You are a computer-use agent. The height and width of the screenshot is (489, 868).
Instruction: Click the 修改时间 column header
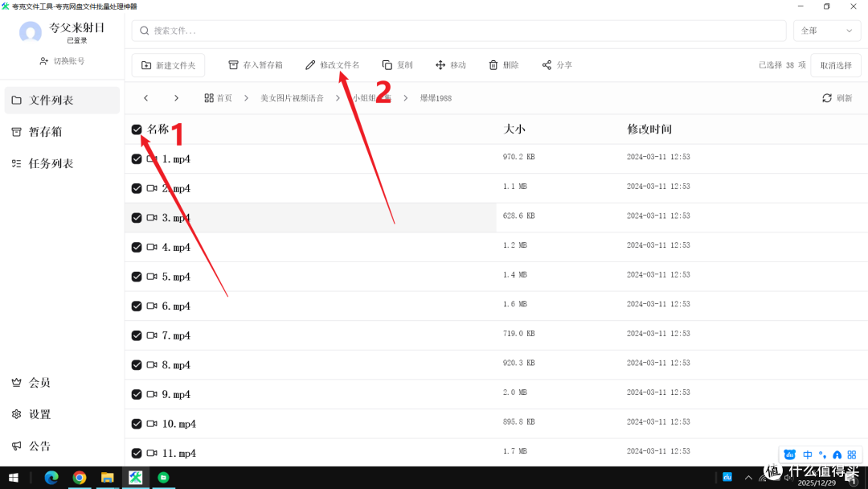tap(649, 129)
